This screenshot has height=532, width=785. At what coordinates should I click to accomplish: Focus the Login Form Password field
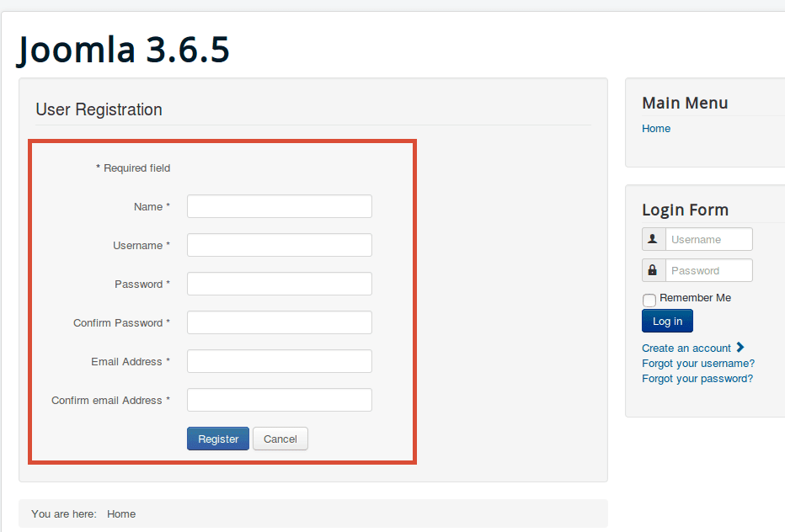coord(709,270)
